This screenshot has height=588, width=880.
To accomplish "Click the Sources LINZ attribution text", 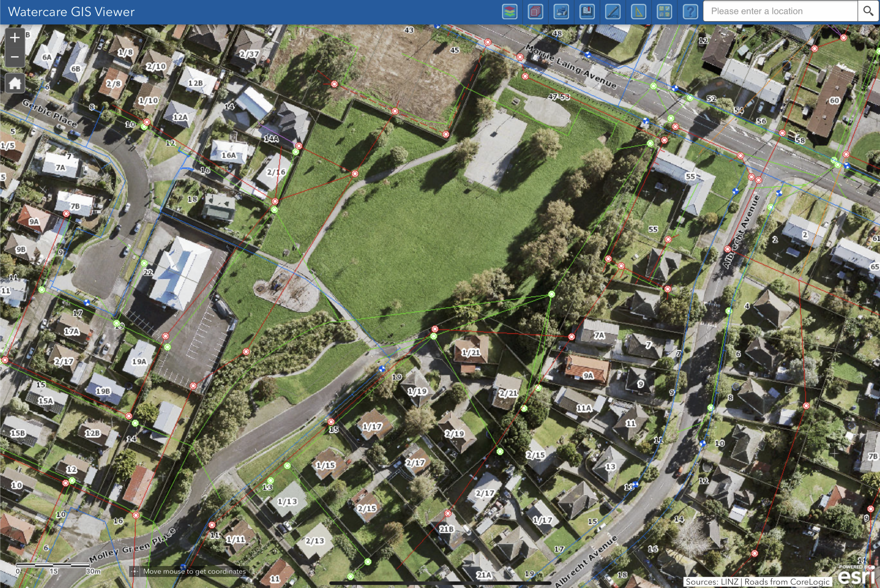I will pos(757,582).
